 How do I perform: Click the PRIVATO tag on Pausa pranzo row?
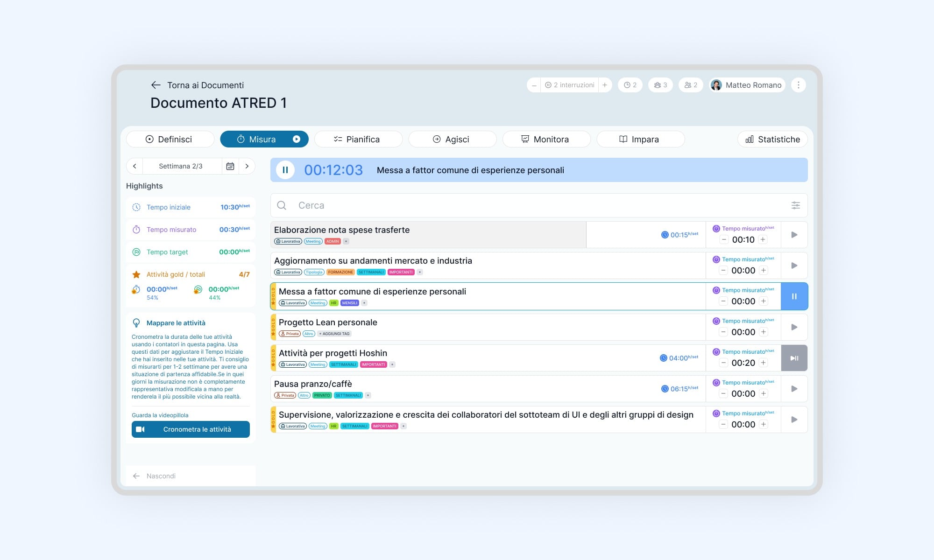(322, 395)
